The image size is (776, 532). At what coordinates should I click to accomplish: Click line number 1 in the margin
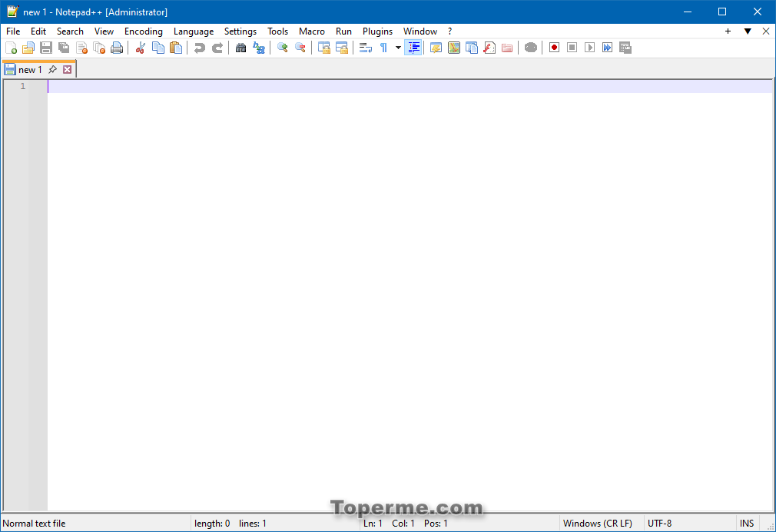tap(23, 86)
